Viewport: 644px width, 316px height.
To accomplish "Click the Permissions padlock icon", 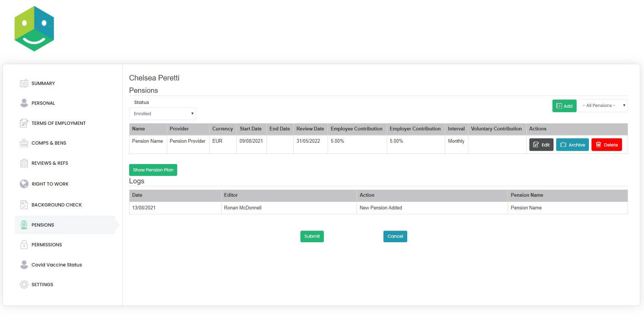I will point(24,244).
